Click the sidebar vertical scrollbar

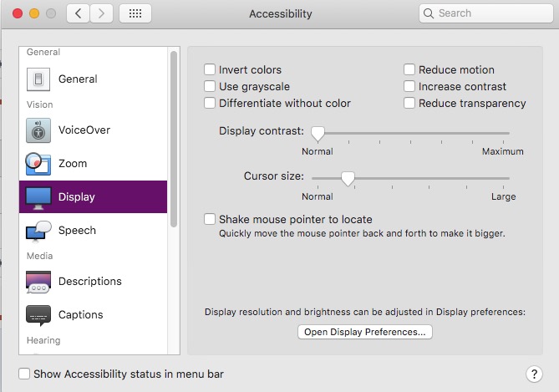(174, 138)
